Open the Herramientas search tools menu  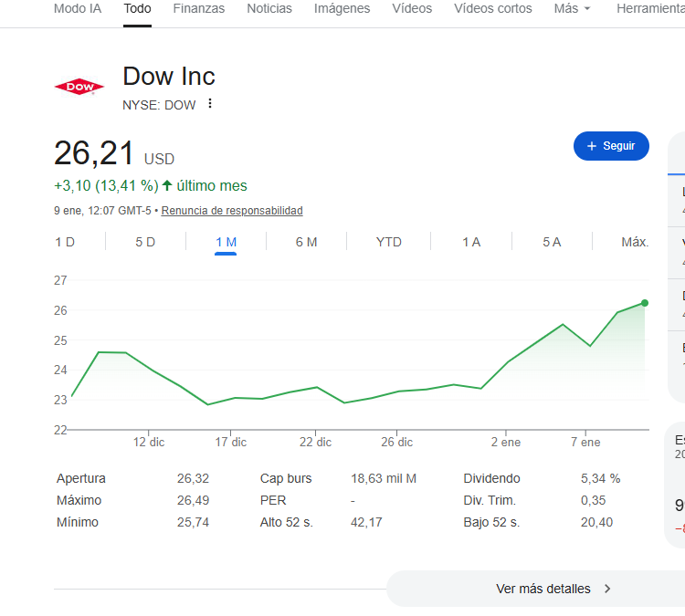click(650, 9)
